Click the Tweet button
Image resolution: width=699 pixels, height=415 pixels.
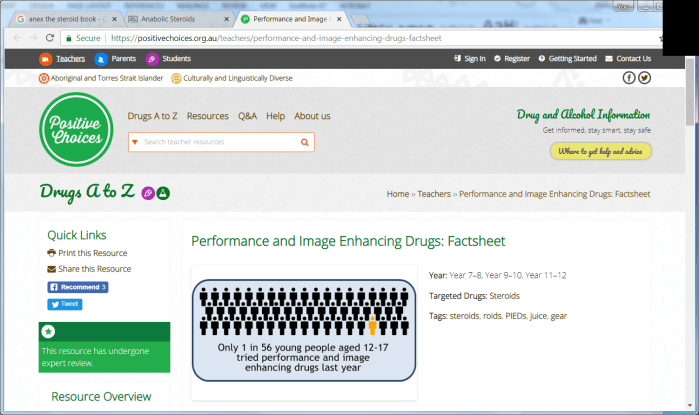(64, 304)
